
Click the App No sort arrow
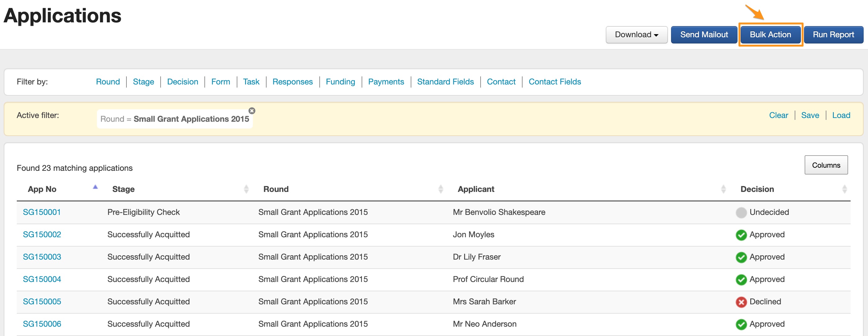[x=95, y=187]
